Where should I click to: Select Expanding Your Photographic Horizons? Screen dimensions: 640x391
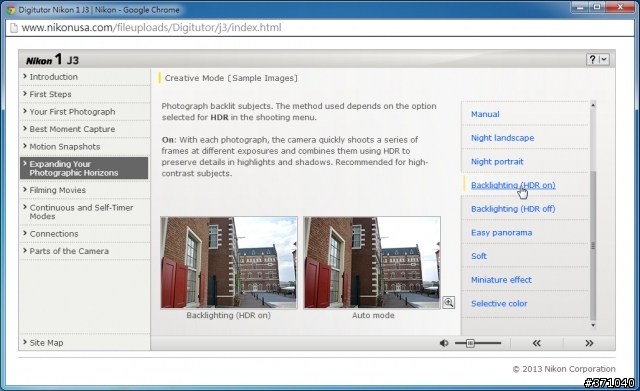click(84, 168)
